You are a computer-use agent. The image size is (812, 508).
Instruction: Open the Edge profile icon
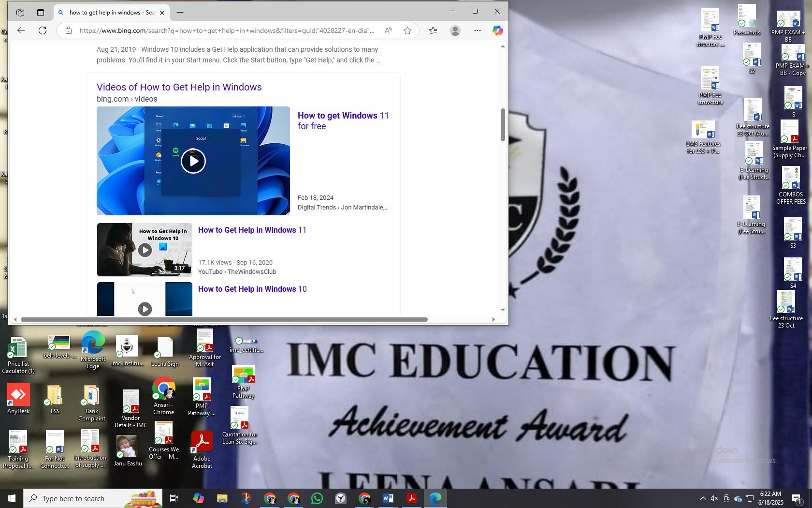pos(455,30)
